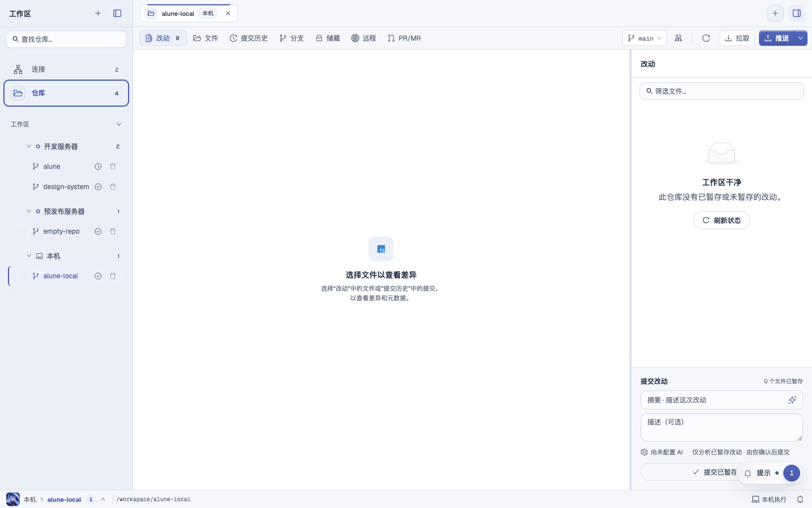Toggle the left sidebar panel icon
812x508 pixels.
117,14
